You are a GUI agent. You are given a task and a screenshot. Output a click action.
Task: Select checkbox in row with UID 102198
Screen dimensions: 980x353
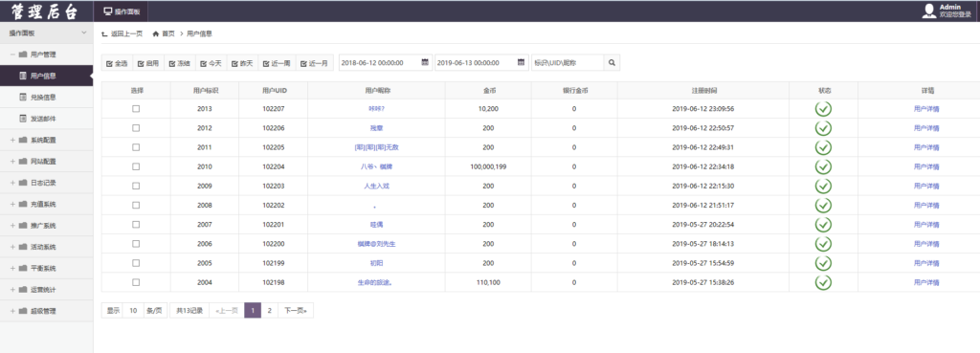[136, 282]
